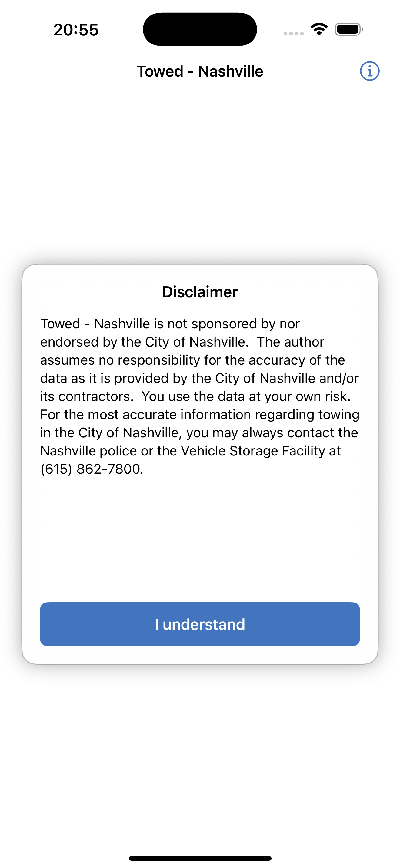This screenshot has width=400, height=868.
Task: Tap the home indicator bar
Action: (x=200, y=858)
